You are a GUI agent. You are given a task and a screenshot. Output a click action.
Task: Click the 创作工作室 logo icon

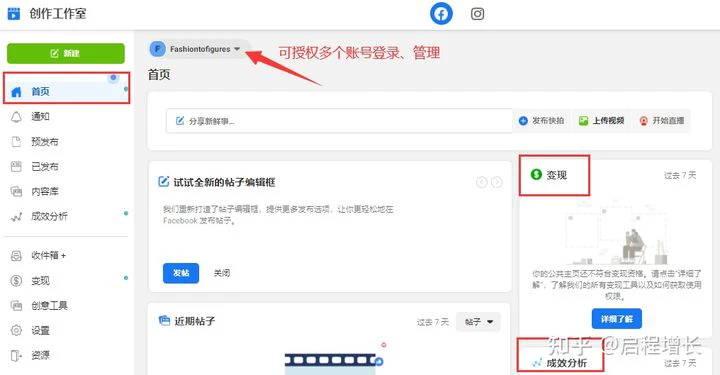[x=14, y=14]
